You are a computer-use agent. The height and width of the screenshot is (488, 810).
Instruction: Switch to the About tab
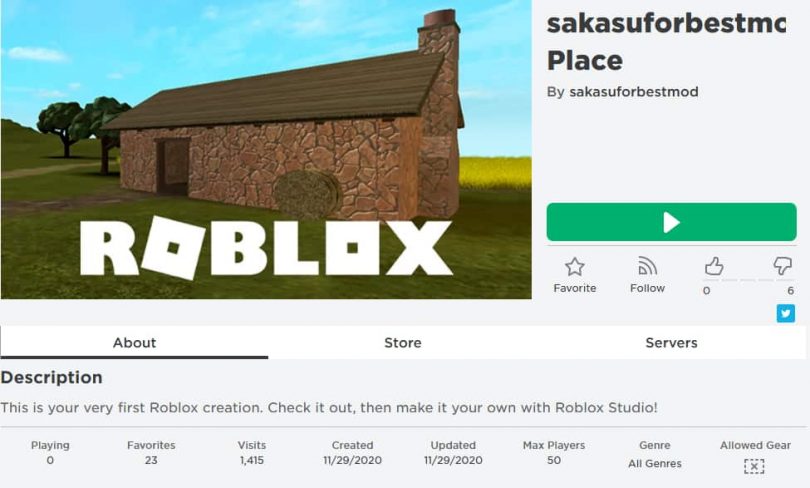(x=134, y=342)
